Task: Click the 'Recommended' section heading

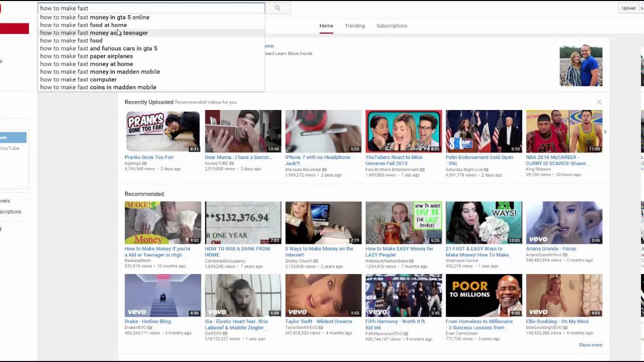Action: [144, 194]
